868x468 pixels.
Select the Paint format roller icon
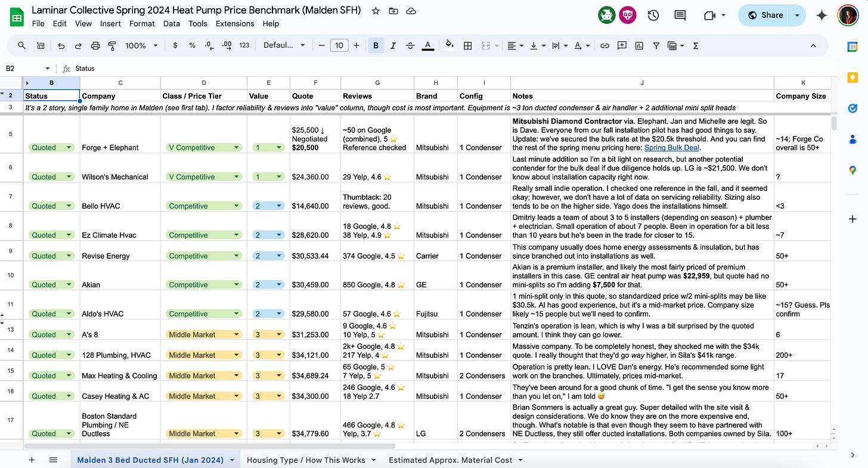112,45
